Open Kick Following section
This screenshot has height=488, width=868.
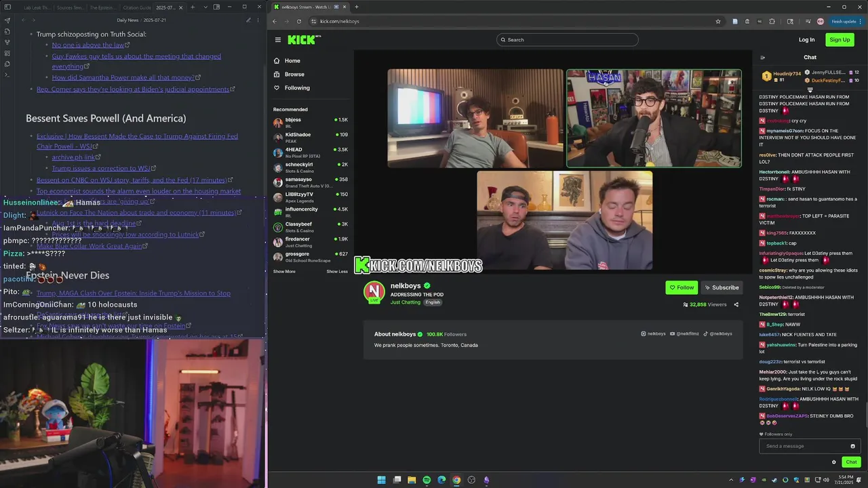coord(297,88)
